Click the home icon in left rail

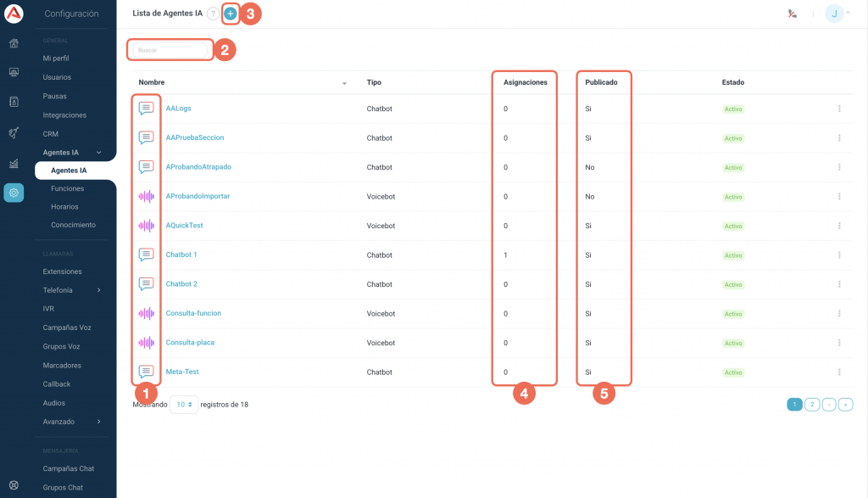14,43
